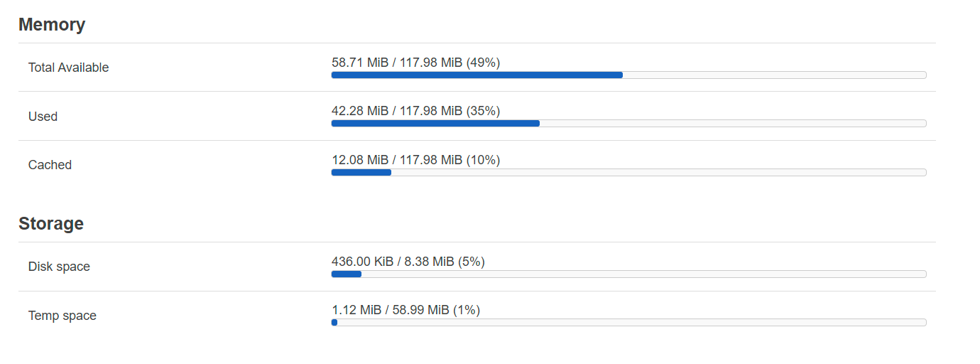Image resolution: width=980 pixels, height=364 pixels.
Task: Select the Temp space row label
Action: click(x=62, y=316)
